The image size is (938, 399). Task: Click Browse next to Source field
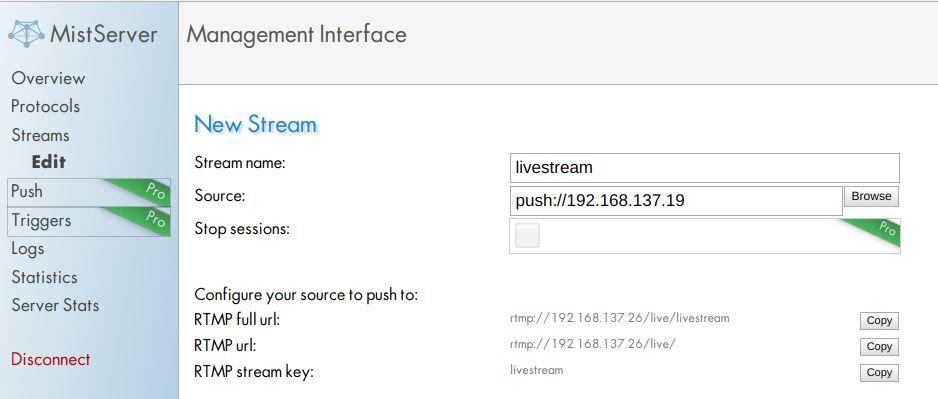click(x=871, y=196)
